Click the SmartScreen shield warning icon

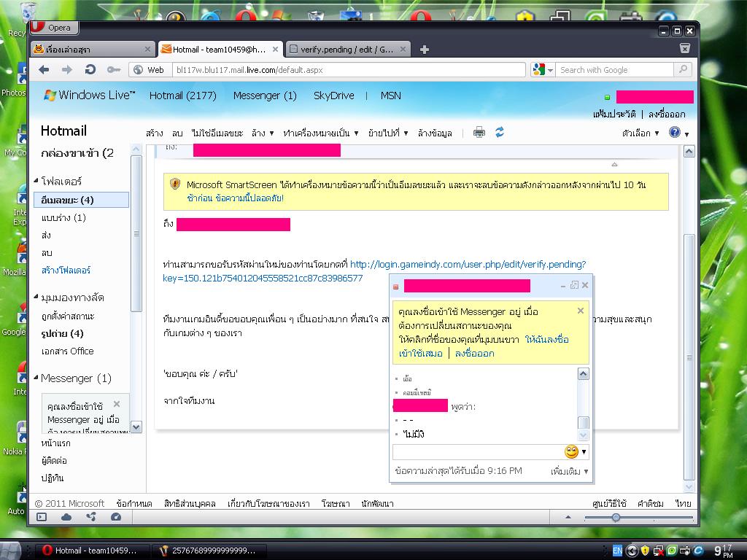point(175,184)
